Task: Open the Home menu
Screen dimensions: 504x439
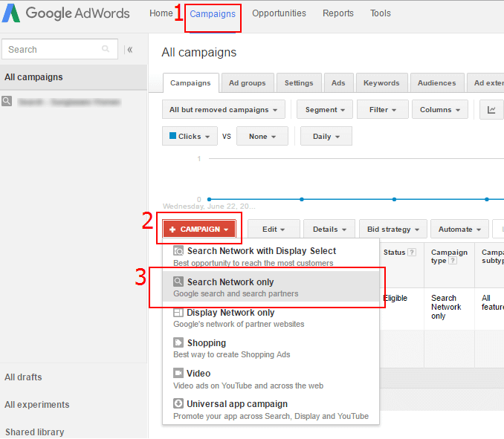Action: click(x=161, y=13)
